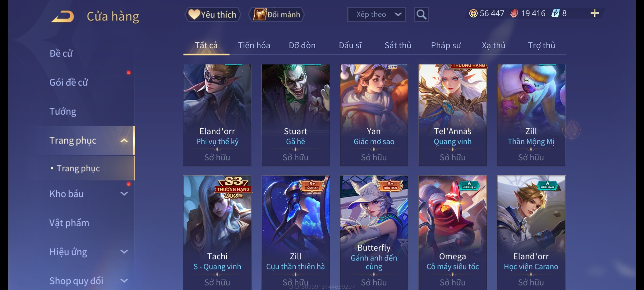Tap the back arrow icon
Viewport: 644px width, 290px height.
pyautogui.click(x=63, y=16)
